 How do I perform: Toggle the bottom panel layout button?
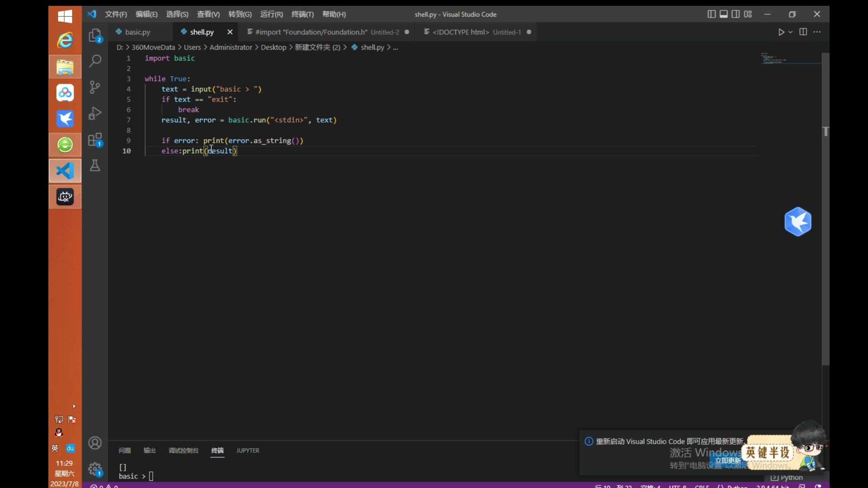pos(723,14)
